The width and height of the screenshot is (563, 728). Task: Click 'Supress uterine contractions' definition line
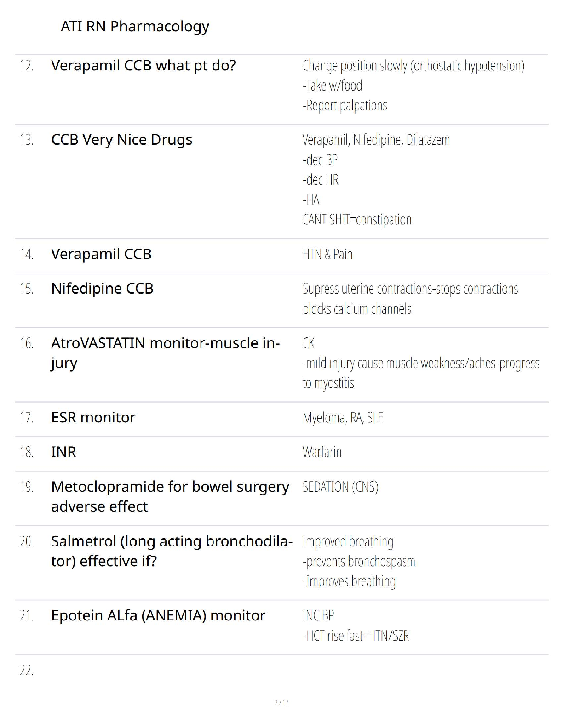click(x=410, y=289)
